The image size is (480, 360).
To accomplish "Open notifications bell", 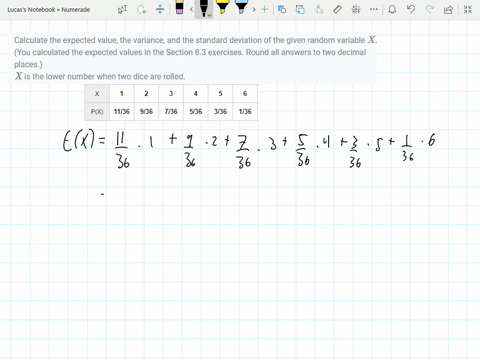I will pos(392,9).
